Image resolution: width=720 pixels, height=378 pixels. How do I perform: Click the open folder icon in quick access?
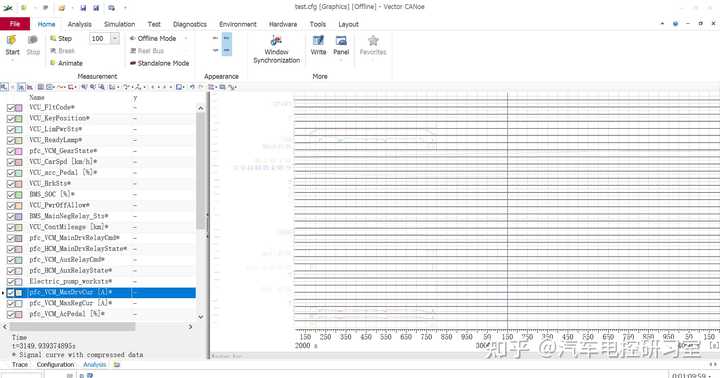pos(62,7)
